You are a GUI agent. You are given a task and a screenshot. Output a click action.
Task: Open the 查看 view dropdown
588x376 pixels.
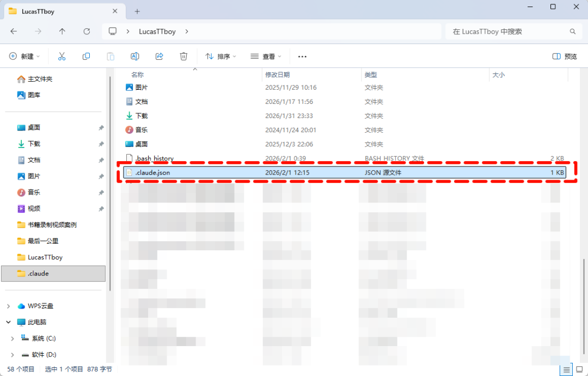coord(266,56)
